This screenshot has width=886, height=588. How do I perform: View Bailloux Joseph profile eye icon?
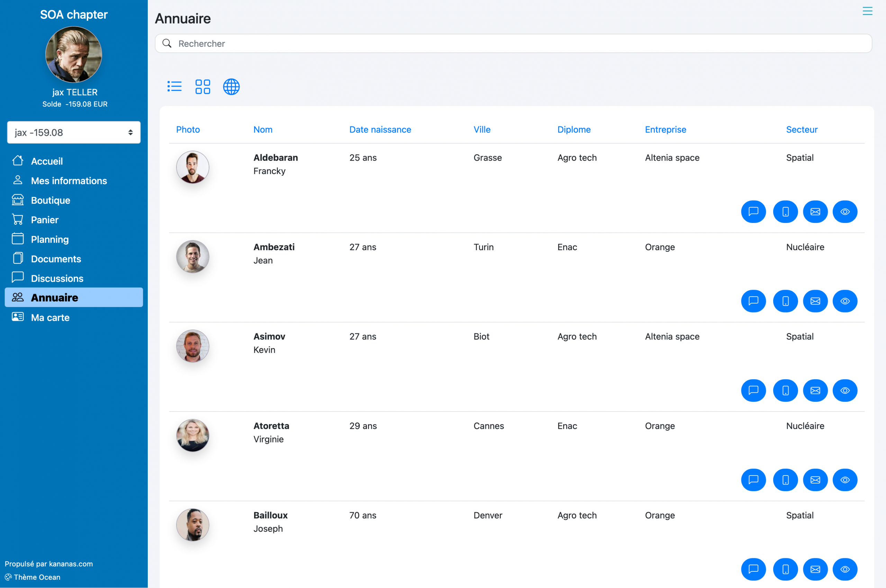click(x=844, y=569)
